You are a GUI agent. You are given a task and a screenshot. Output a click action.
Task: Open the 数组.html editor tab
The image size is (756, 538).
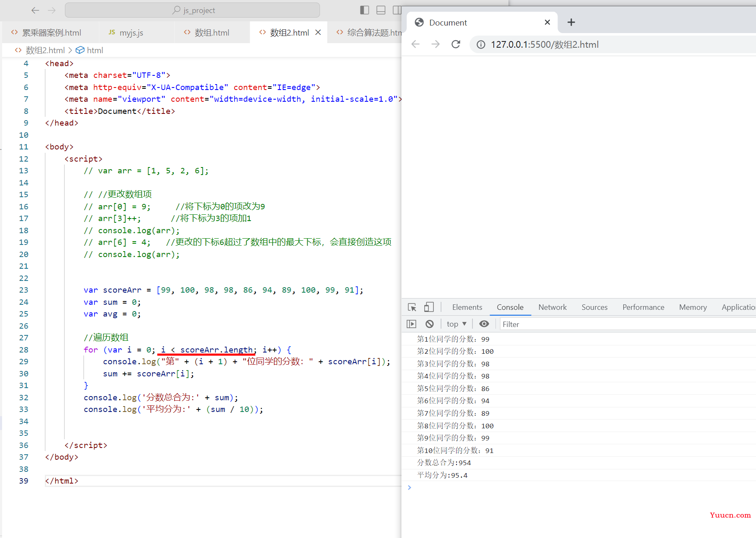(212, 33)
